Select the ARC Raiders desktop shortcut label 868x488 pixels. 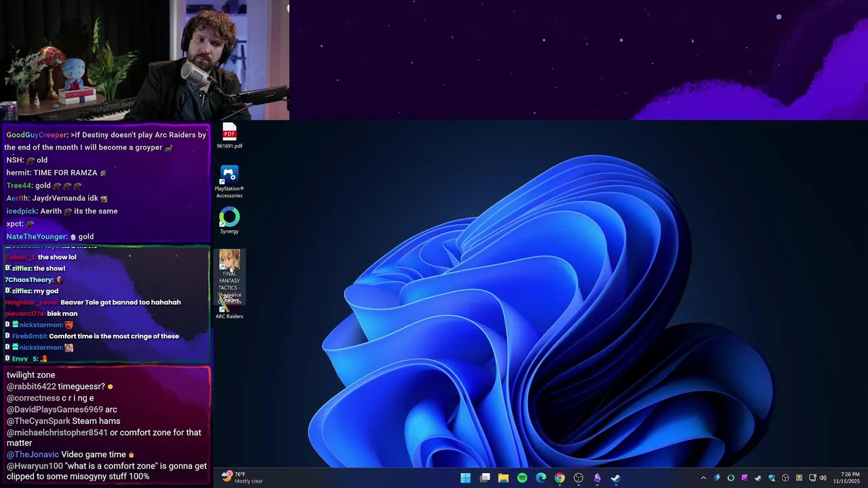tap(229, 317)
